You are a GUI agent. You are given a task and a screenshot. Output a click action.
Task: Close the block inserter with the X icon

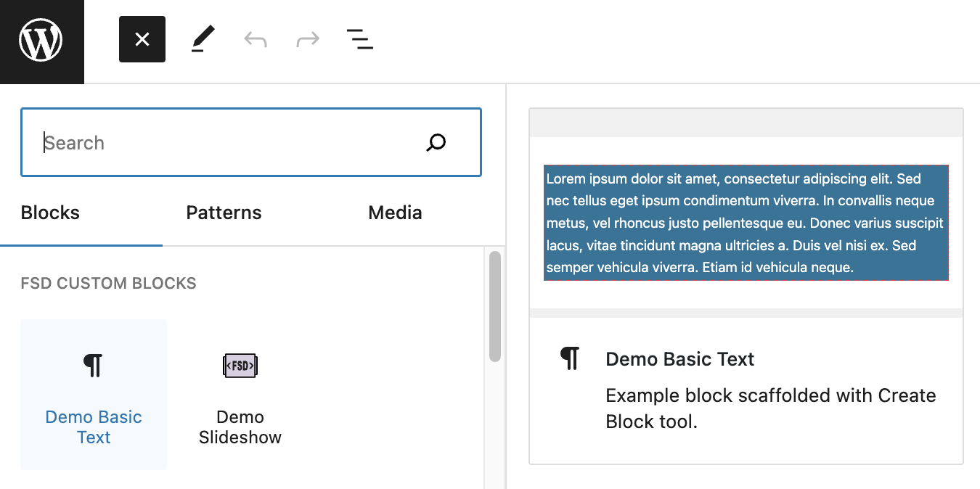[142, 39]
